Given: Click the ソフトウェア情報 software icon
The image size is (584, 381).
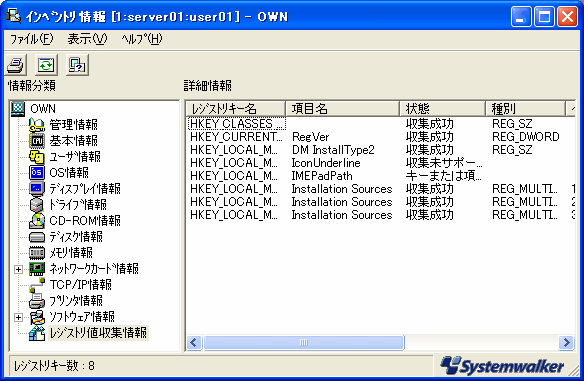Looking at the screenshot, I should coord(36,317).
